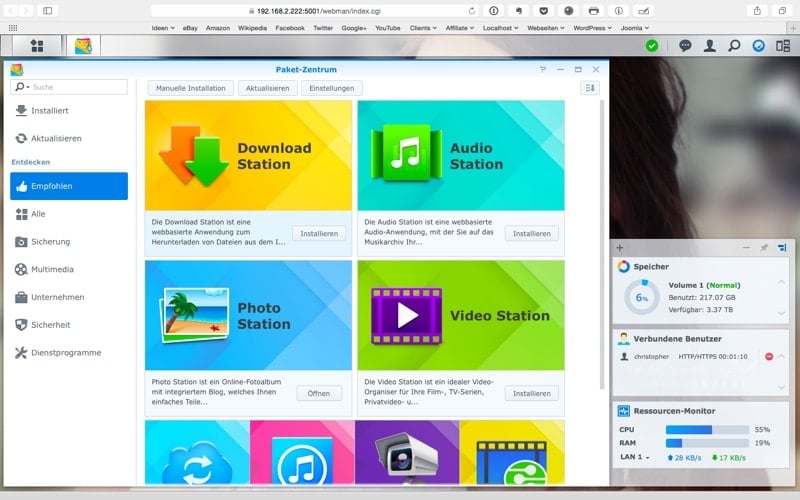Click the Manuelle Installation button

[x=191, y=88]
